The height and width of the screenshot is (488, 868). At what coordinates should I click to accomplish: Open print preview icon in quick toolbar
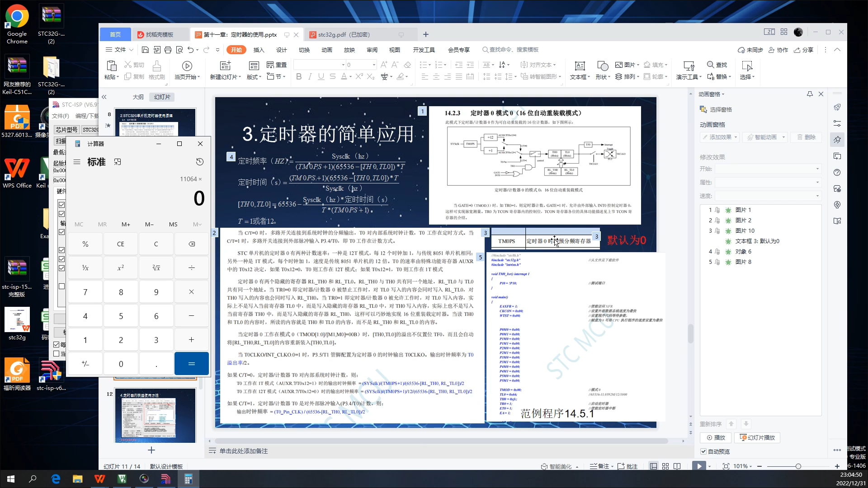tap(179, 50)
